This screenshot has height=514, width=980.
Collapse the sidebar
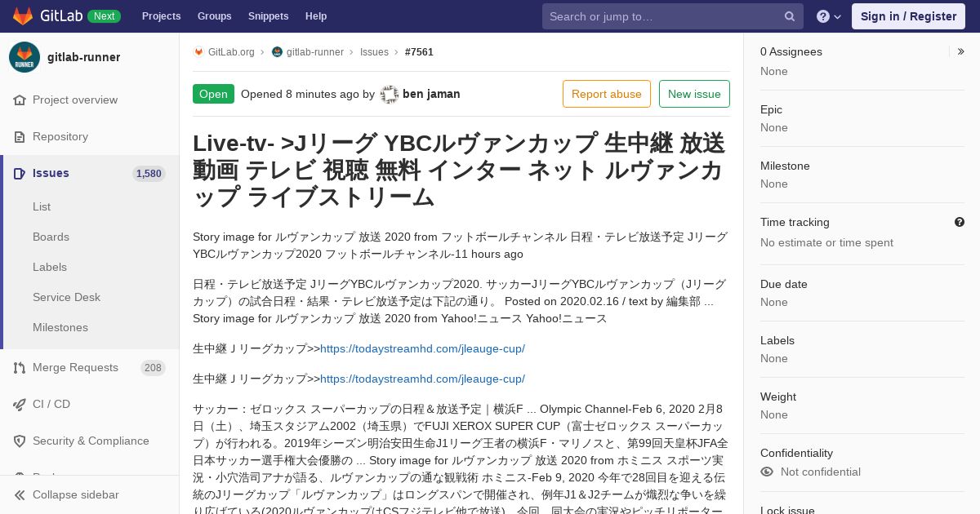75,494
